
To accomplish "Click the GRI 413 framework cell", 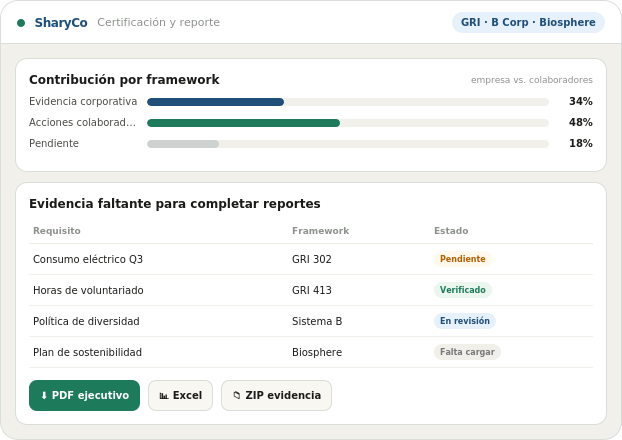I will coord(312,290).
